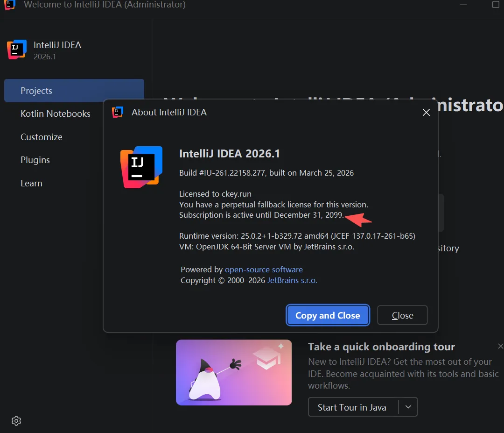Open Kotlin Notebooks section
This screenshot has height=433, width=504.
(x=55, y=114)
